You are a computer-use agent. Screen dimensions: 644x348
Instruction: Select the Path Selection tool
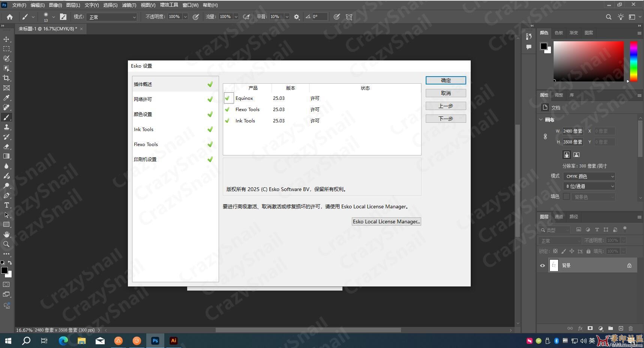6,215
